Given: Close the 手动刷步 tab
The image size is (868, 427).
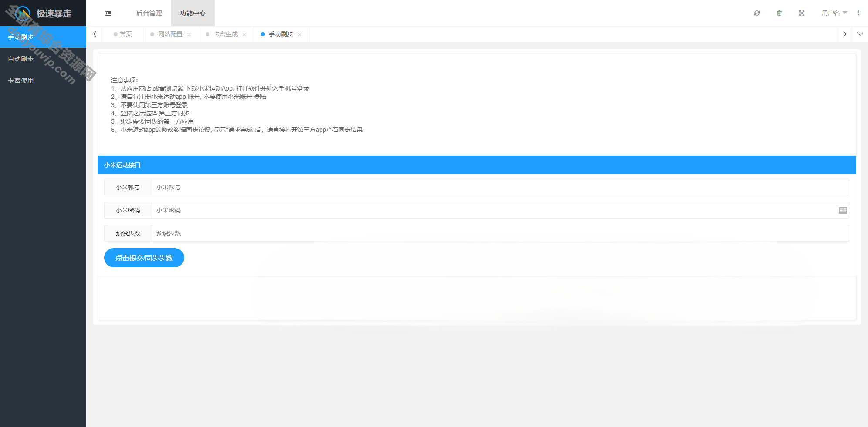Looking at the screenshot, I should pyautogui.click(x=300, y=34).
